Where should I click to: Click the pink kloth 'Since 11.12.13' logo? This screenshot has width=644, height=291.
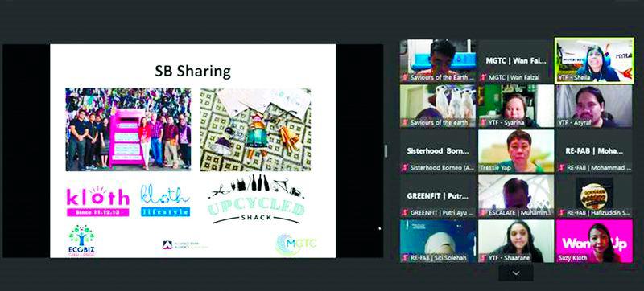click(98, 201)
